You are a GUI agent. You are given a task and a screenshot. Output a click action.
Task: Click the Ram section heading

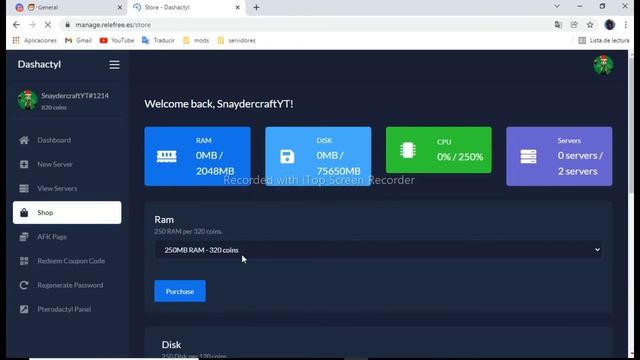click(x=164, y=219)
